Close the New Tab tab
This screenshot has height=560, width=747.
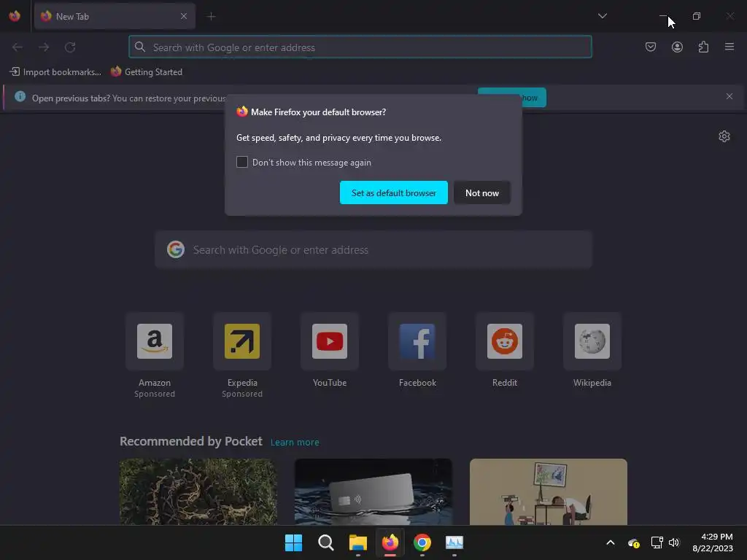(x=184, y=16)
